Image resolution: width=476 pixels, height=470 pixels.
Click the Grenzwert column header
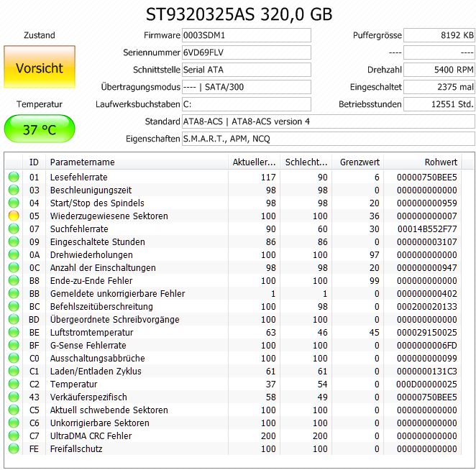coord(358,162)
